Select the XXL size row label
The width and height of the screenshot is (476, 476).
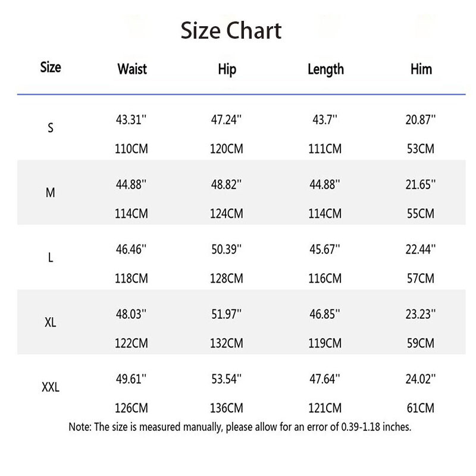tap(51, 388)
